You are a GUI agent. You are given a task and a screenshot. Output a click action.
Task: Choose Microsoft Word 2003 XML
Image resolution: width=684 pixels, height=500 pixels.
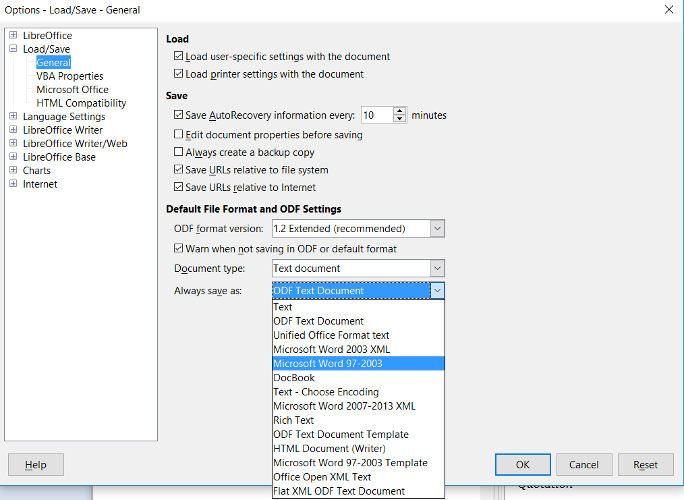(x=358, y=349)
